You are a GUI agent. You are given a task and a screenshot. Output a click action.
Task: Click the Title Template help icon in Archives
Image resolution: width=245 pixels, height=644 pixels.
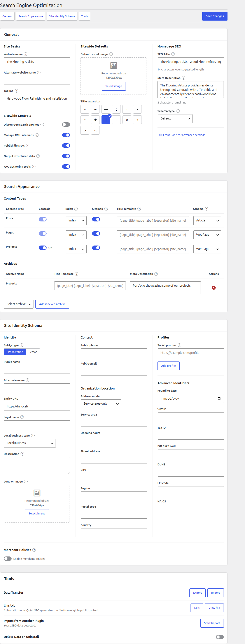77,274
